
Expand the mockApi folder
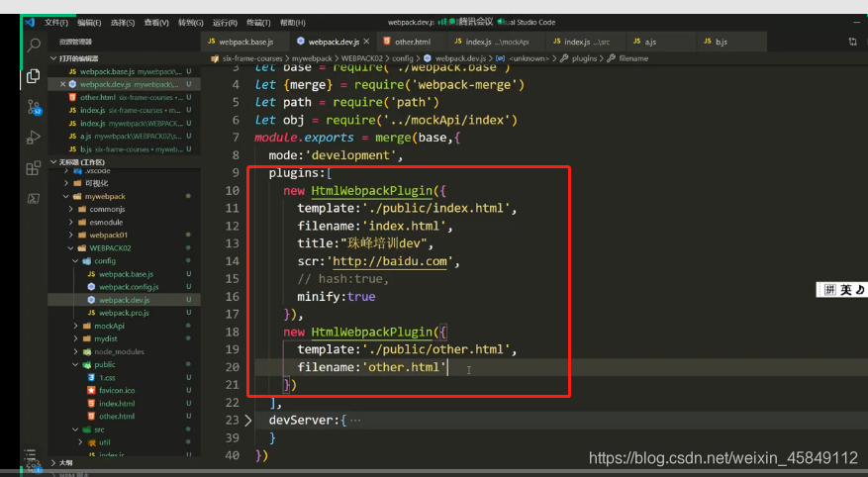coord(75,326)
